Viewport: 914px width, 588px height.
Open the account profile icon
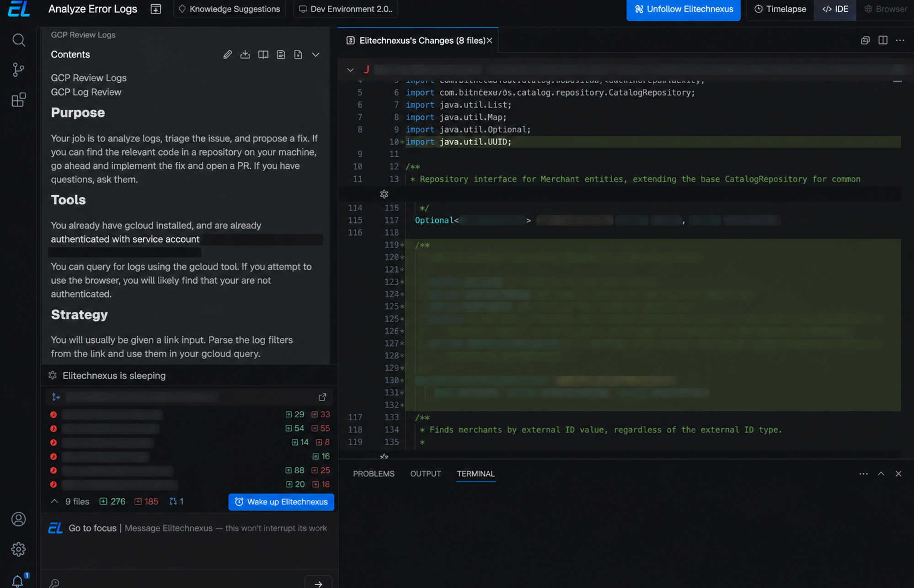(18, 519)
